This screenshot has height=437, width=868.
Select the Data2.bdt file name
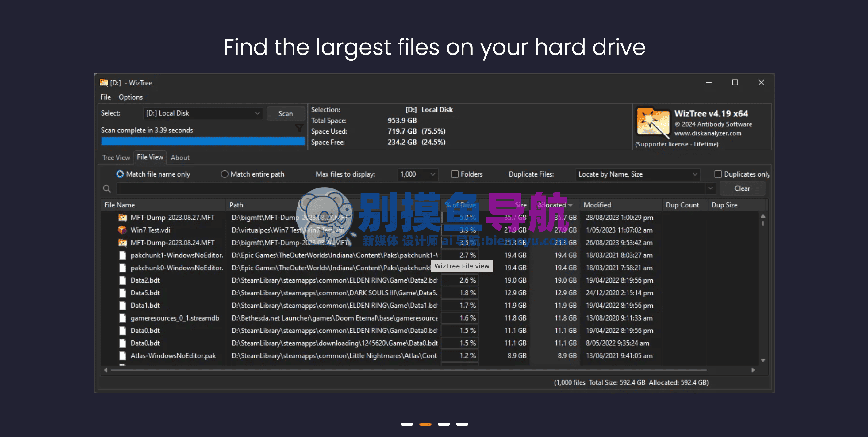click(145, 280)
